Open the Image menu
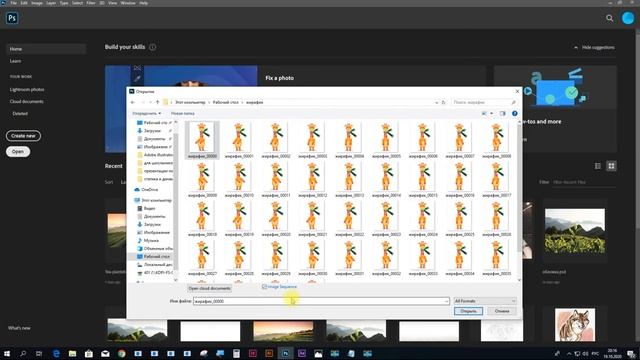Viewport: 640px width, 360px height. click(x=37, y=3)
